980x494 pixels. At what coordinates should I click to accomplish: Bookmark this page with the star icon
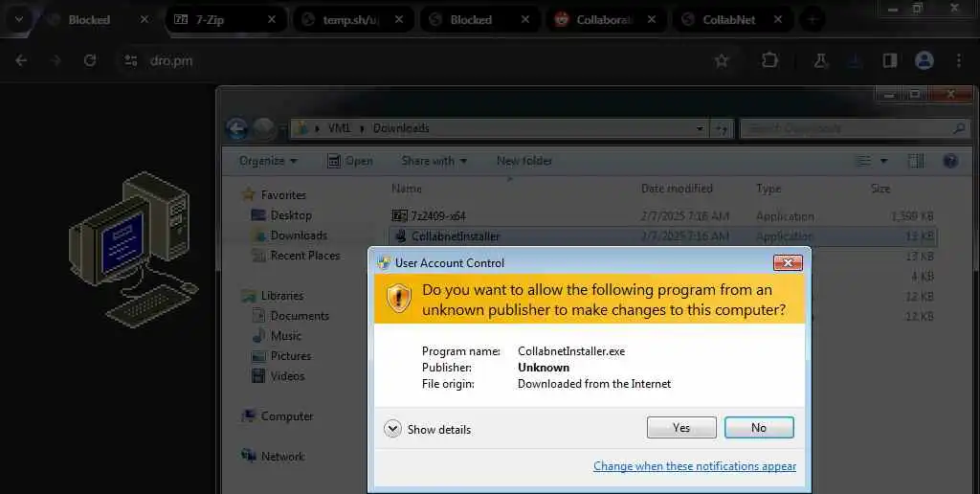[722, 60]
